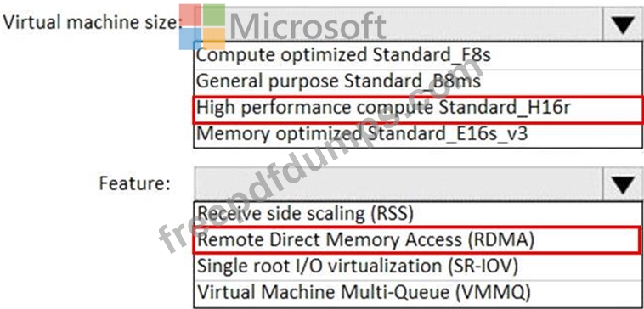Click the Microsoft wordmark text
The image size is (644, 309).
pyautogui.click(x=308, y=26)
